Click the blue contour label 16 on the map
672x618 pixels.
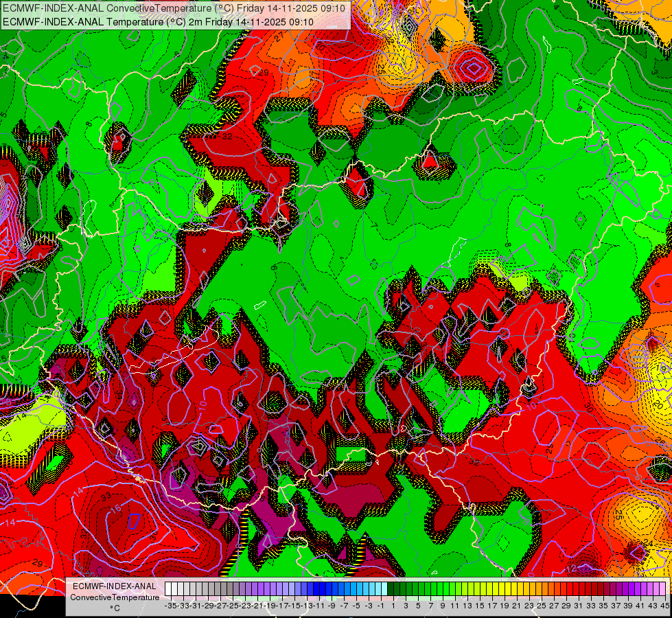point(117,510)
